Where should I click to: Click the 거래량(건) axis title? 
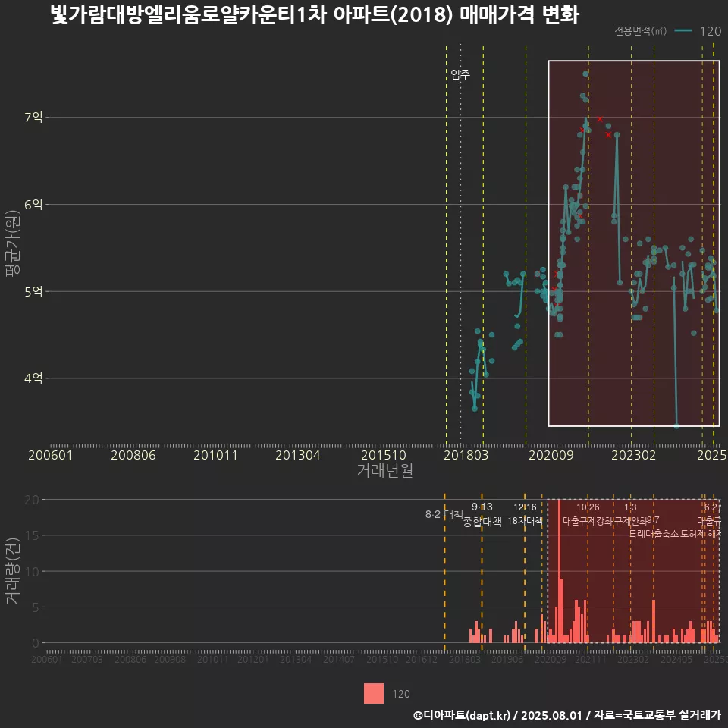pos(13,570)
